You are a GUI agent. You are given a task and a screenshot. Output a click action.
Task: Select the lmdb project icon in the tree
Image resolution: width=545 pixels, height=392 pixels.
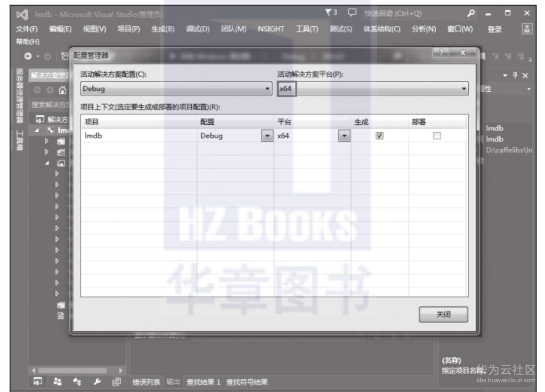pyautogui.click(x=51, y=130)
